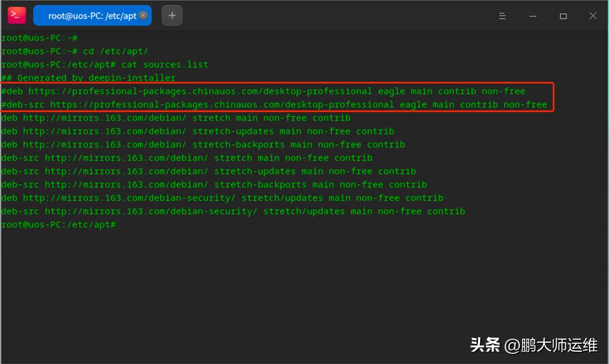Open a new terminal tab with plus
609x364 pixels.
(172, 16)
